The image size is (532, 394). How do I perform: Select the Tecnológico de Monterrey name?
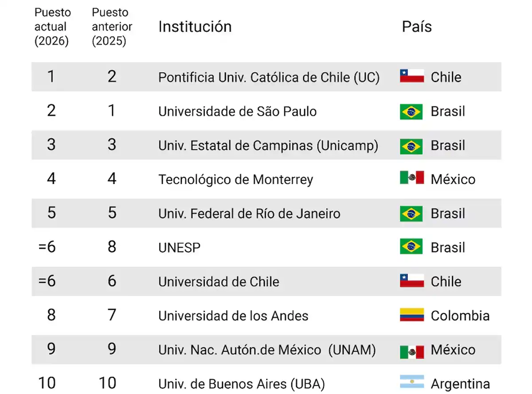pos(236,179)
